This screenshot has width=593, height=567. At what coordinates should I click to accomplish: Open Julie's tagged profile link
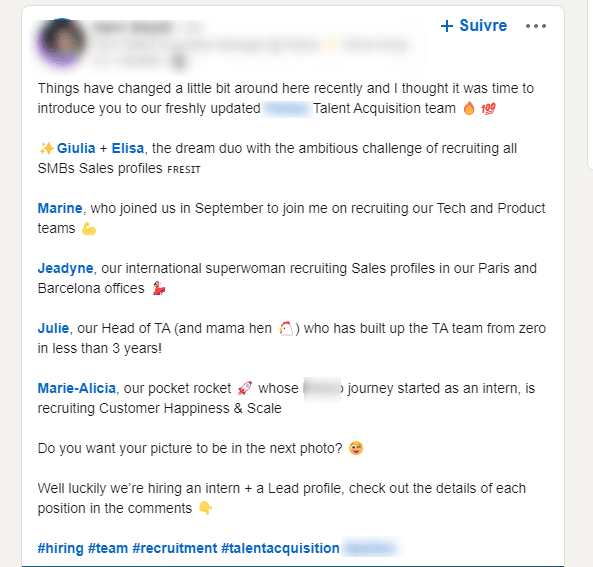53,328
